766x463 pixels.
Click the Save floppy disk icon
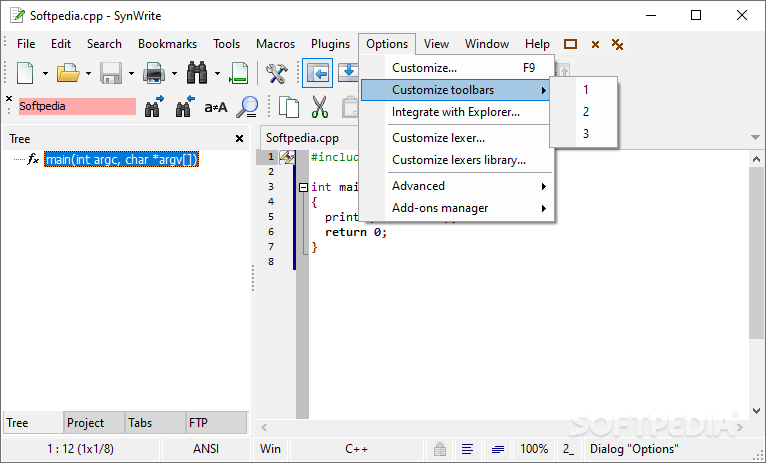pyautogui.click(x=111, y=73)
